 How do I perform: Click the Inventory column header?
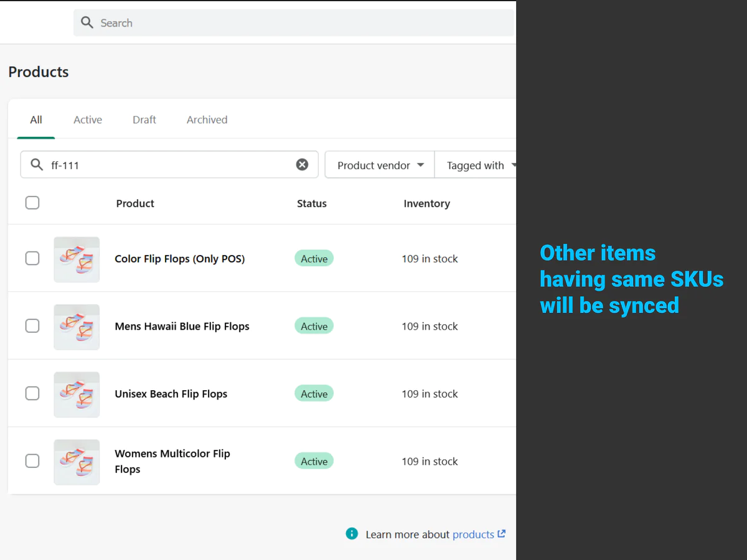tap(426, 203)
